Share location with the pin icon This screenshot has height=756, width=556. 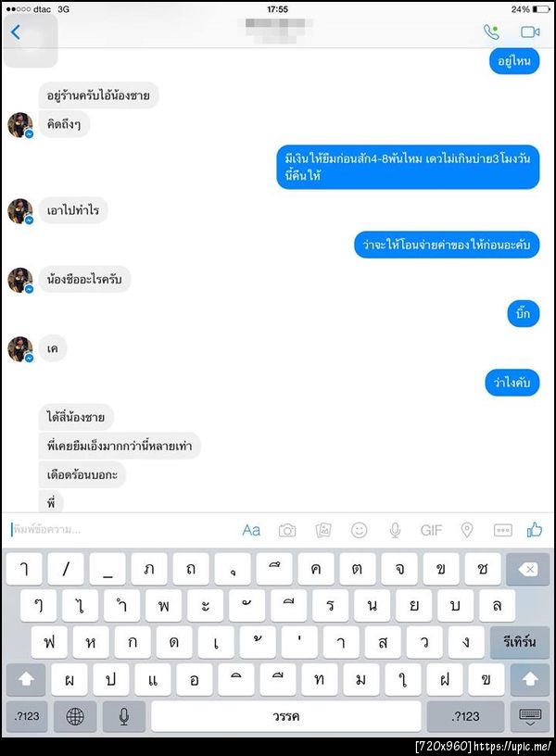tap(467, 530)
